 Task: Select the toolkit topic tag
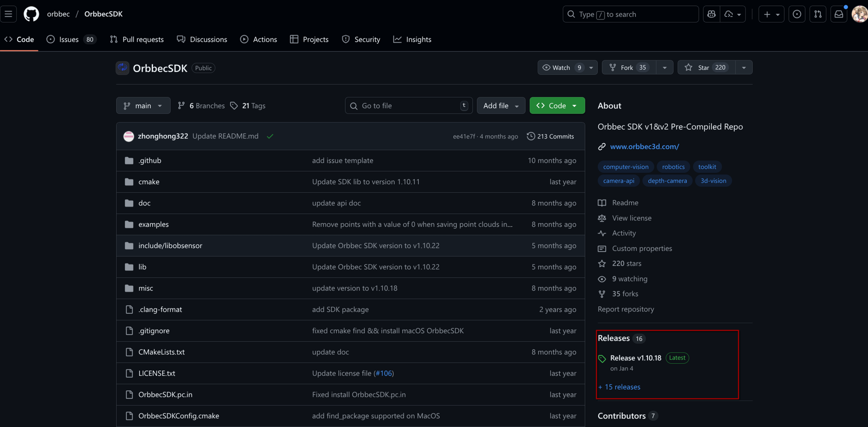pyautogui.click(x=707, y=167)
